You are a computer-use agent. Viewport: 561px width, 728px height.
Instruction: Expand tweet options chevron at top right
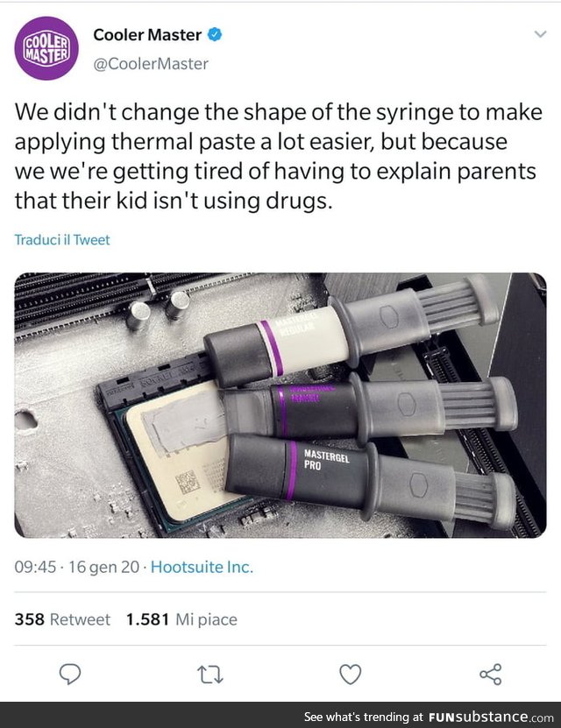click(x=540, y=34)
